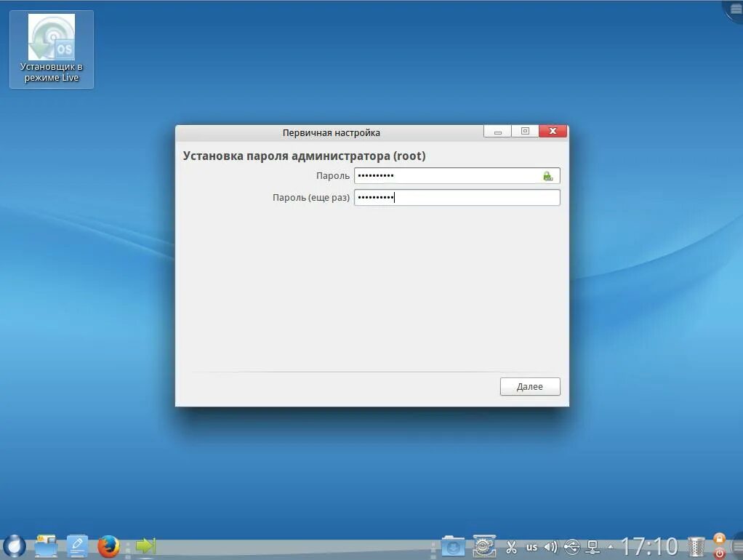Screen dimensions: 743x560
Task: Click the 17:10 clock
Action: [650, 547]
